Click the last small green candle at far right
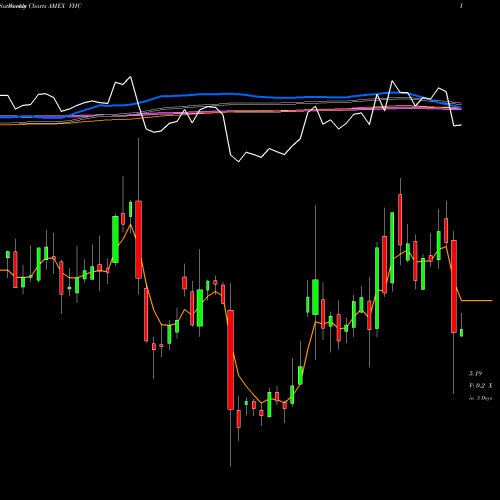500x500 pixels. click(x=462, y=333)
